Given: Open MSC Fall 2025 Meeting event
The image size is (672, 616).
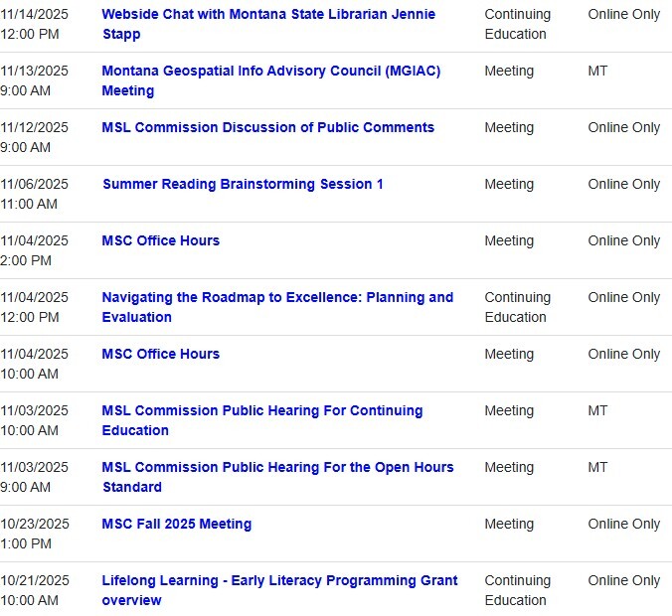Looking at the screenshot, I should click(x=176, y=525).
